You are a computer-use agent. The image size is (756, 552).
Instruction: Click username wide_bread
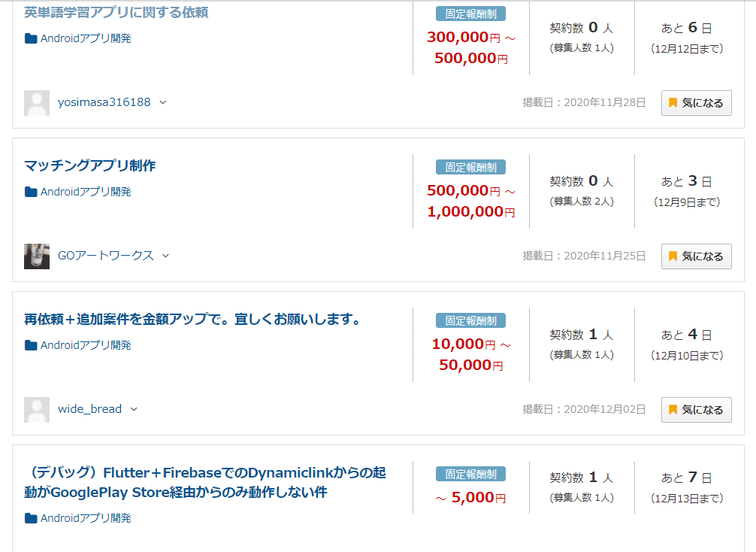pyautogui.click(x=89, y=410)
